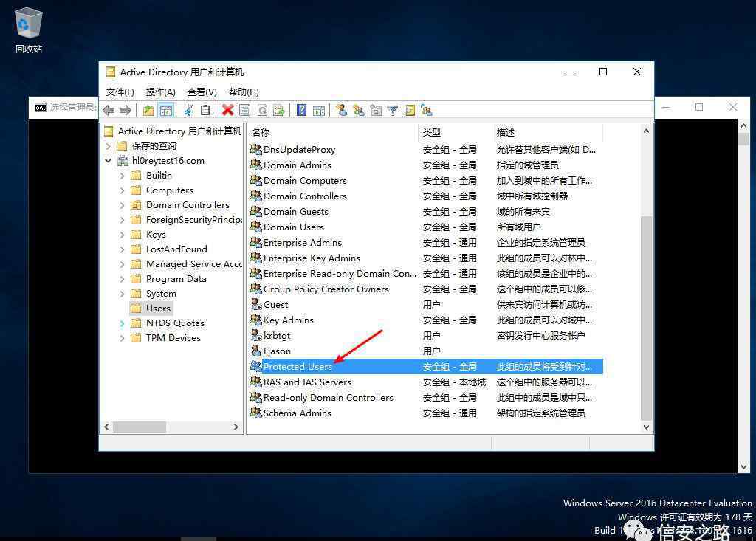This screenshot has height=541, width=756.
Task: Click the add-to-group icon at toolbar end
Action: 427,111
